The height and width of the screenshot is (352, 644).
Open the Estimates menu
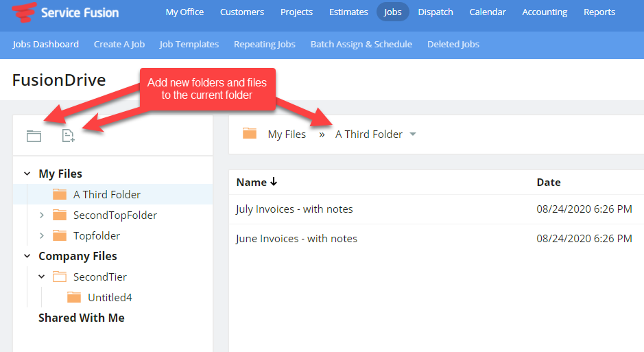click(348, 12)
